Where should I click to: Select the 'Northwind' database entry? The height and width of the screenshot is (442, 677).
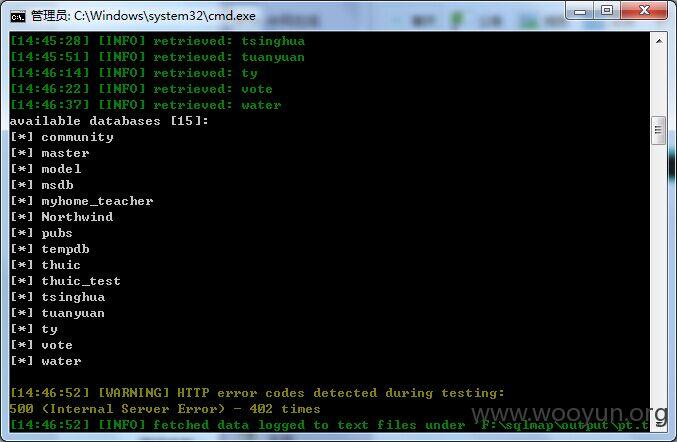pyautogui.click(x=62, y=217)
